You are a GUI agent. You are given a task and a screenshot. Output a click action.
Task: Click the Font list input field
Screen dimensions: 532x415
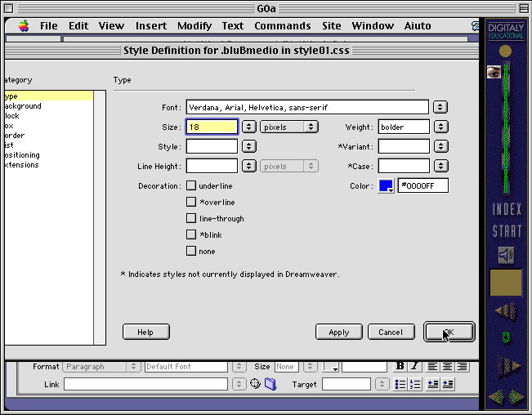coord(307,107)
